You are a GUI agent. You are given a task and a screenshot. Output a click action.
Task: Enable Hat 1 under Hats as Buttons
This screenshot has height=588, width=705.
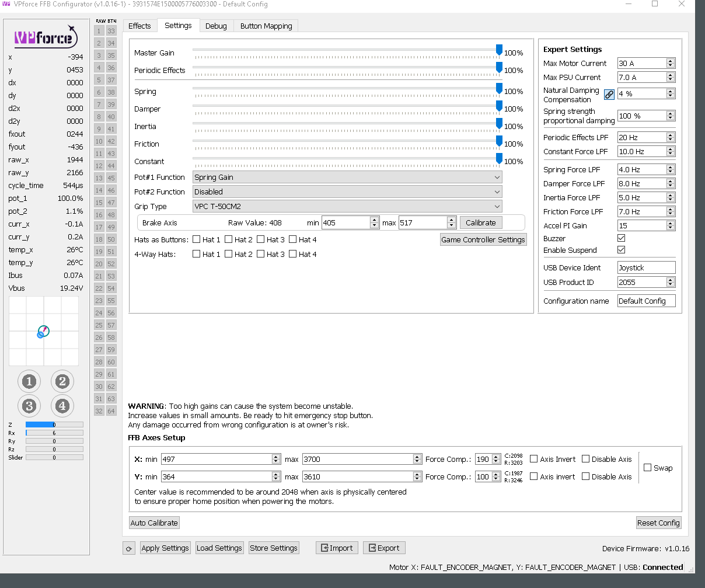click(197, 239)
